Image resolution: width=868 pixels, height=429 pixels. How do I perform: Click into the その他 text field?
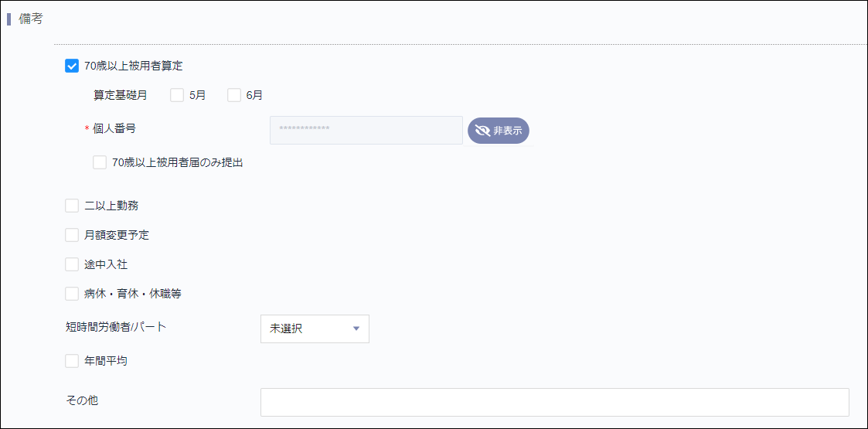pyautogui.click(x=555, y=403)
